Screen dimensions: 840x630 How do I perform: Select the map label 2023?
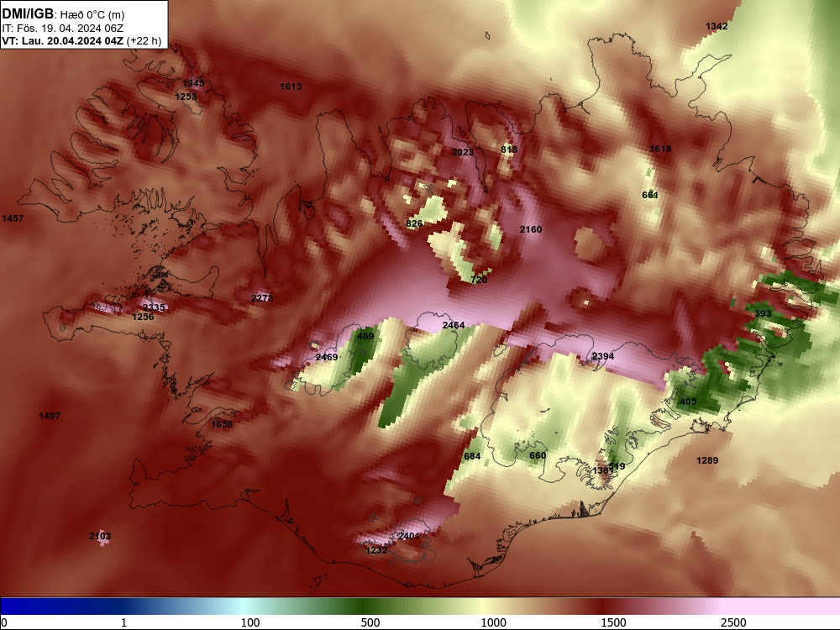(x=463, y=152)
